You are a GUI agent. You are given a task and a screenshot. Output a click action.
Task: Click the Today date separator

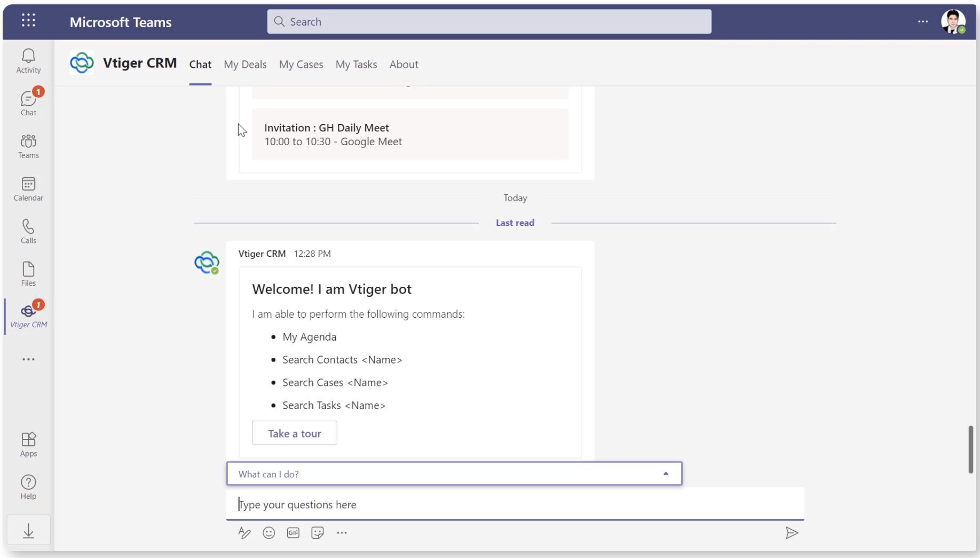(x=515, y=198)
